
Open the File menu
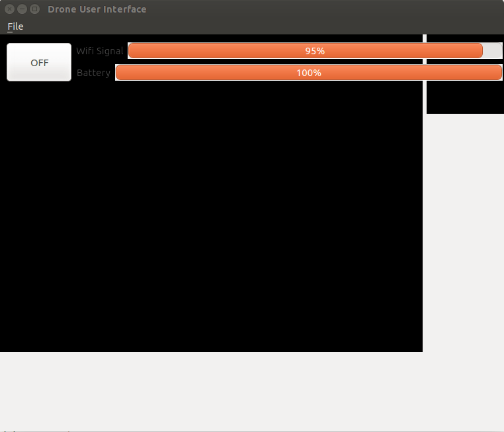[15, 26]
